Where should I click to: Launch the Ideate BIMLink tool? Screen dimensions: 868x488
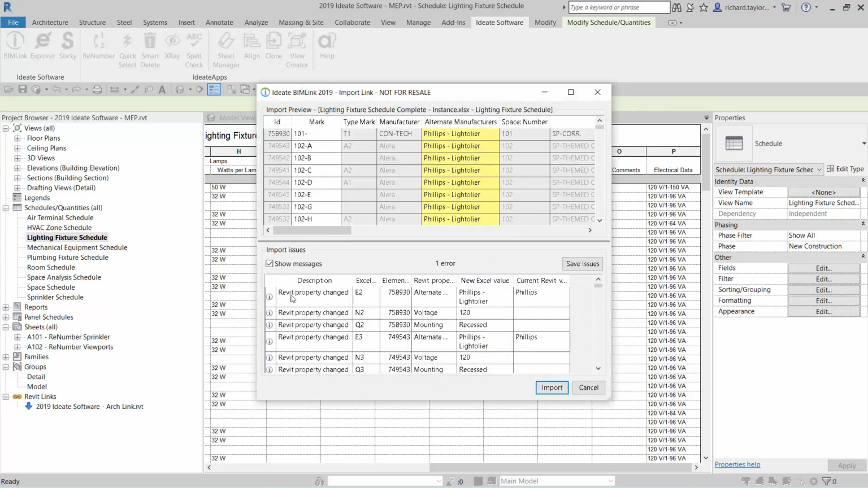(15, 45)
